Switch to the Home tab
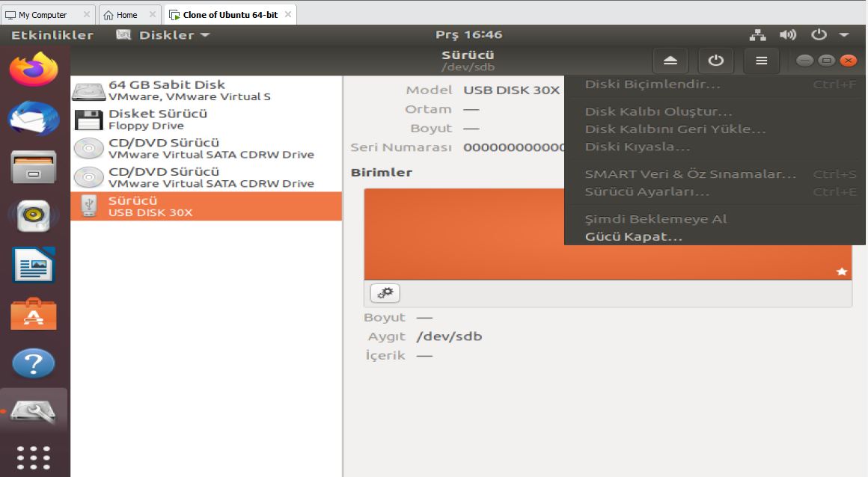The height and width of the screenshot is (477, 868). [126, 15]
